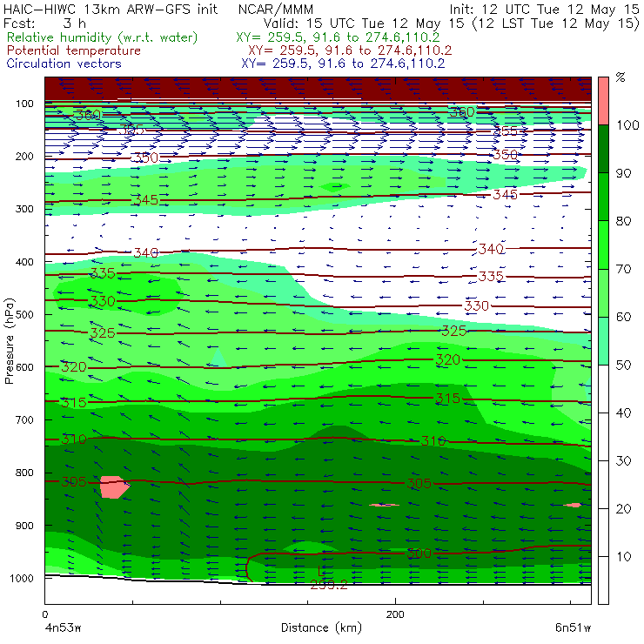Click the blue XY= 259.5, 91.6 coordinates line
644x644 pixels.
(x=343, y=64)
